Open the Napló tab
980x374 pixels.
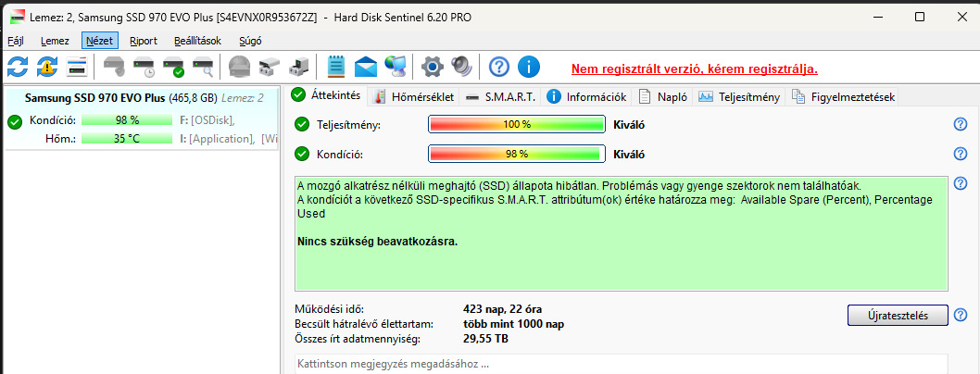(x=663, y=97)
